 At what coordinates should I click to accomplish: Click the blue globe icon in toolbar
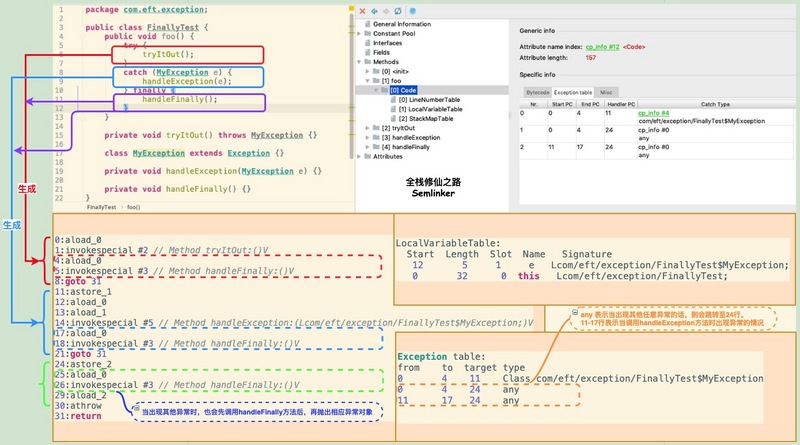click(x=413, y=11)
